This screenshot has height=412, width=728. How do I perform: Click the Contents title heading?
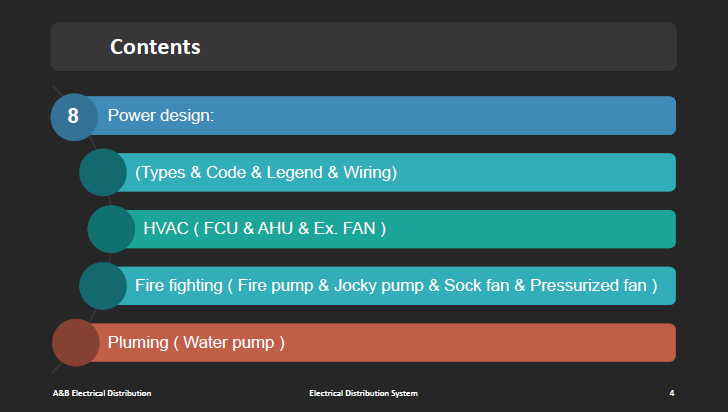pos(155,47)
